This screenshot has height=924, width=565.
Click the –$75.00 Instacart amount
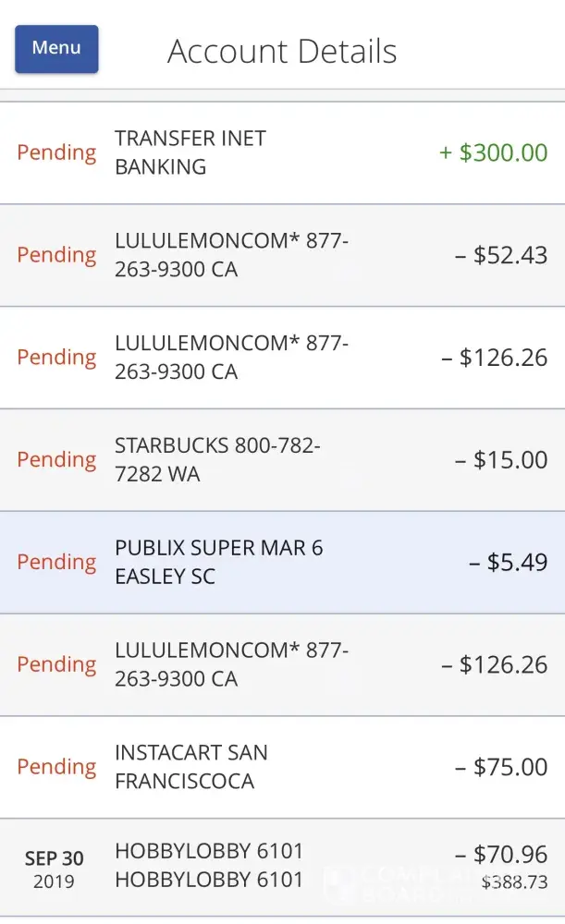[x=500, y=767]
